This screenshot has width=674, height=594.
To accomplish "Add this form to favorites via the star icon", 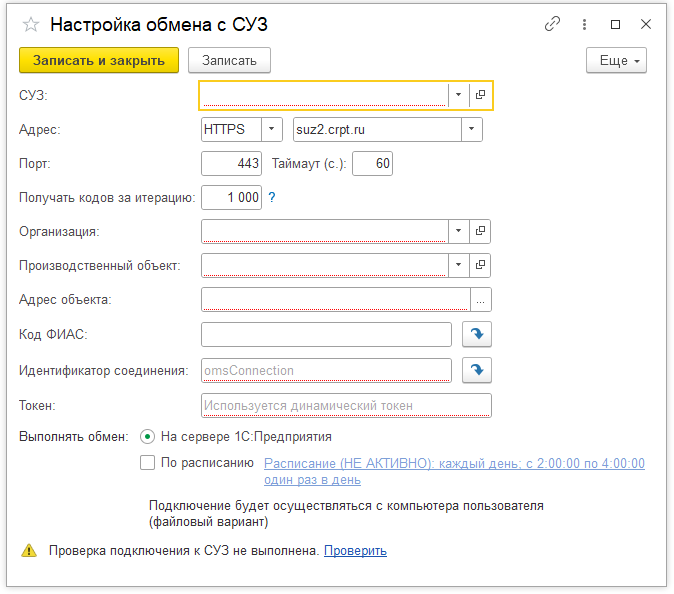I will click(x=31, y=24).
